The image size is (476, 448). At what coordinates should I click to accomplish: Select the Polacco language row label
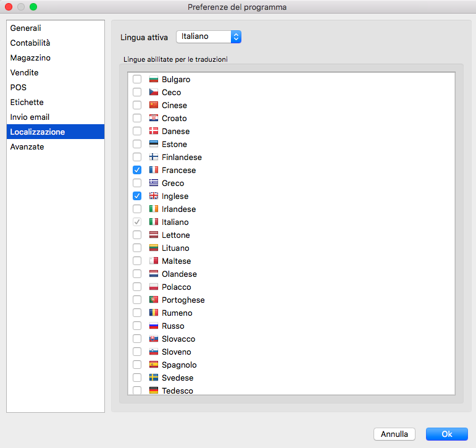[x=176, y=287]
